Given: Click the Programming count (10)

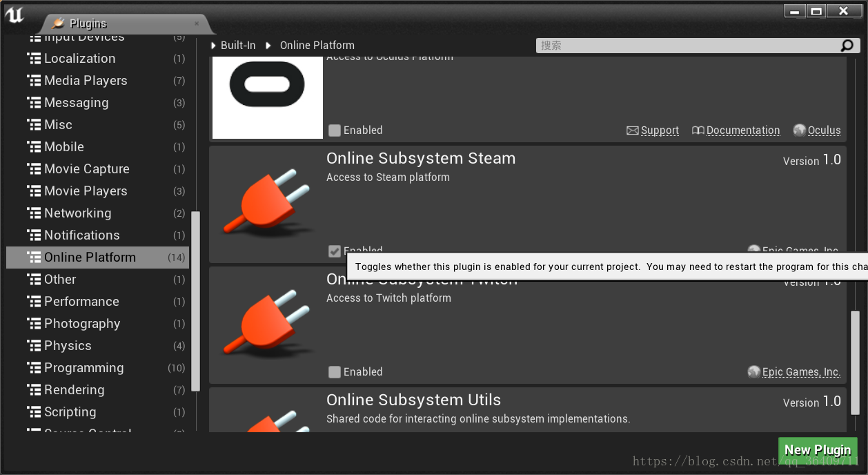Looking at the screenshot, I should (177, 368).
